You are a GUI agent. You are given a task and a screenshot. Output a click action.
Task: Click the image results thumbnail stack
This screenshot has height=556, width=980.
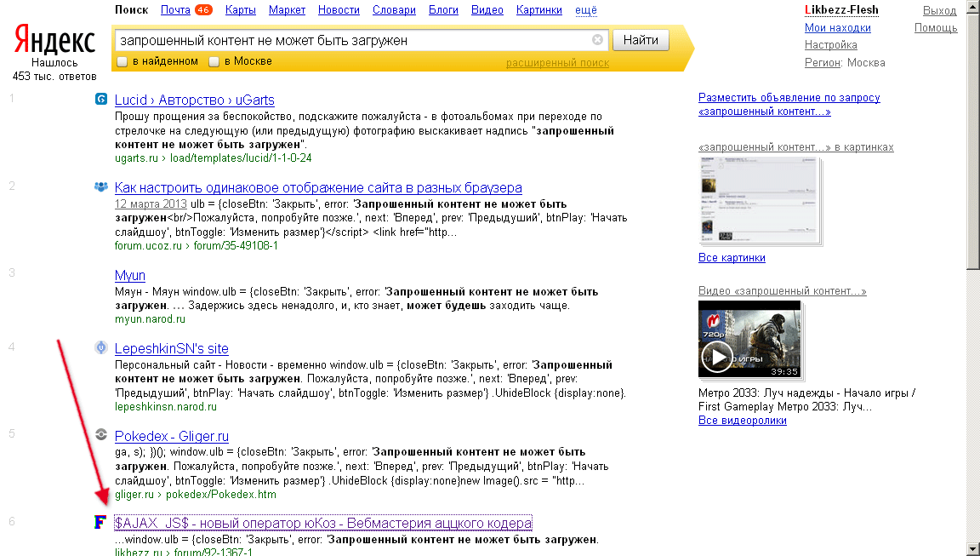(x=760, y=201)
